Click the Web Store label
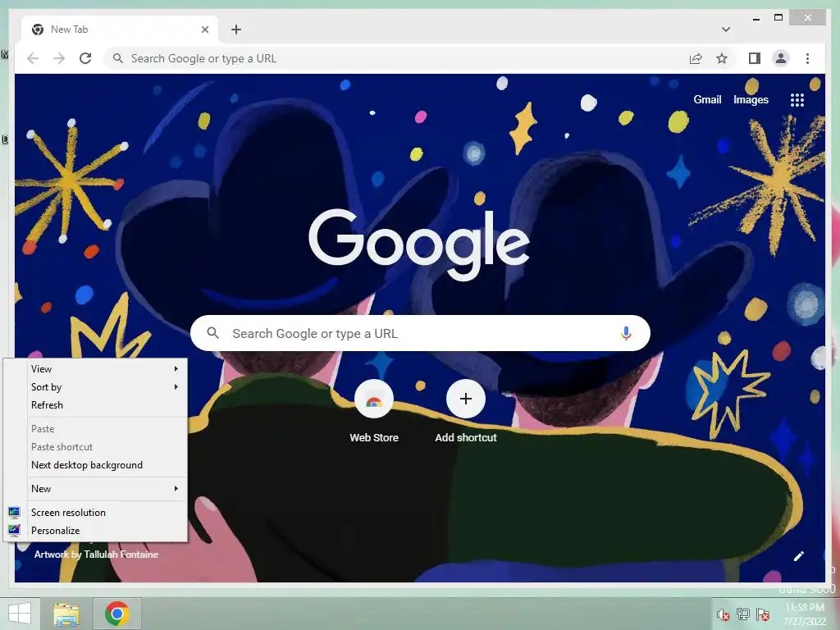 coord(374,438)
